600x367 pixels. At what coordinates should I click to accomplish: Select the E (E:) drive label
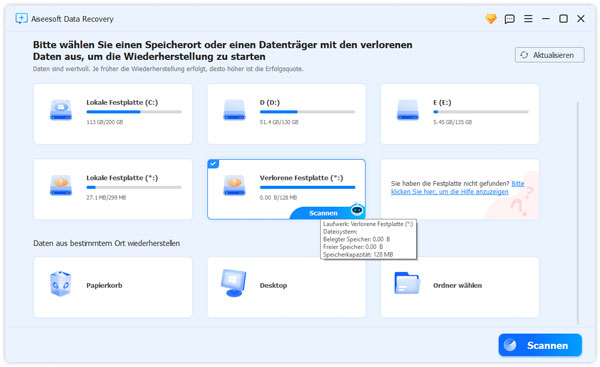442,103
